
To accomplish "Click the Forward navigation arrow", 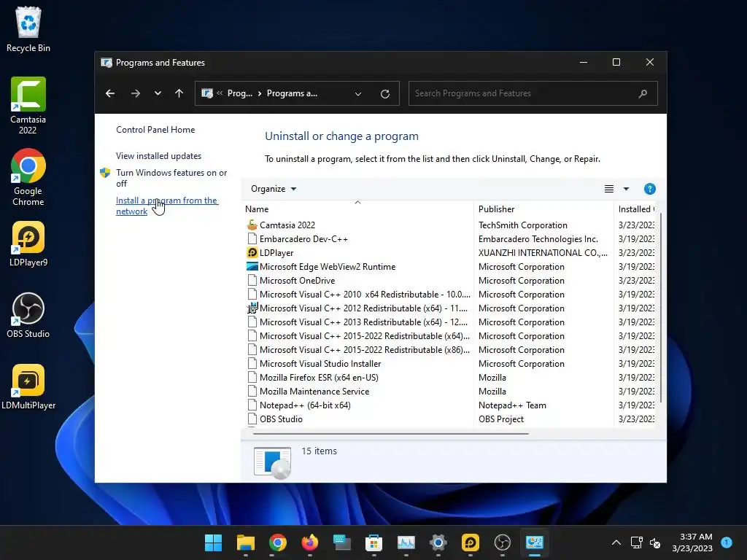I will point(135,93).
